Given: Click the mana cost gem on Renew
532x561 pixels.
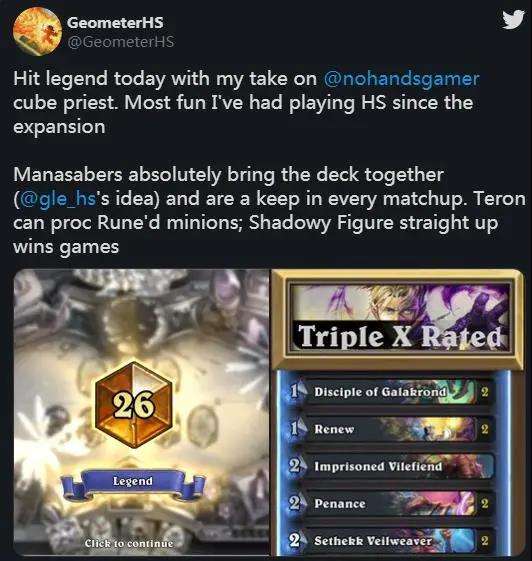Looking at the screenshot, I should (295, 429).
